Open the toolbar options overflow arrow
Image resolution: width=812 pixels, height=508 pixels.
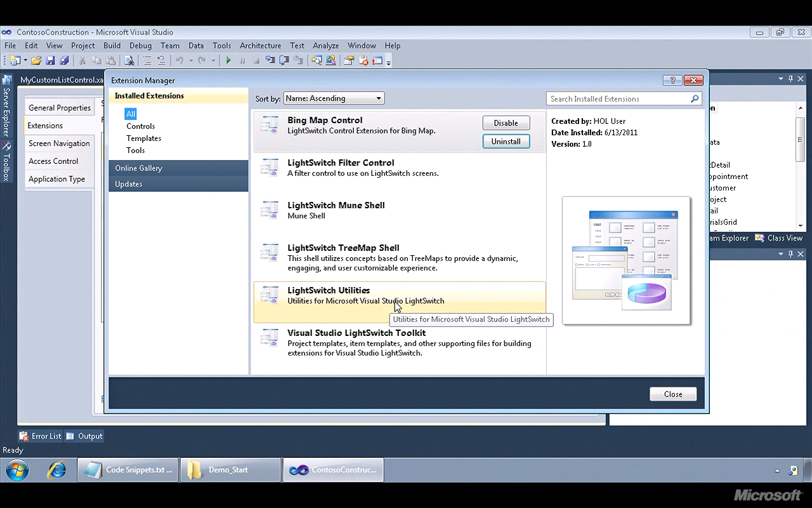point(388,62)
